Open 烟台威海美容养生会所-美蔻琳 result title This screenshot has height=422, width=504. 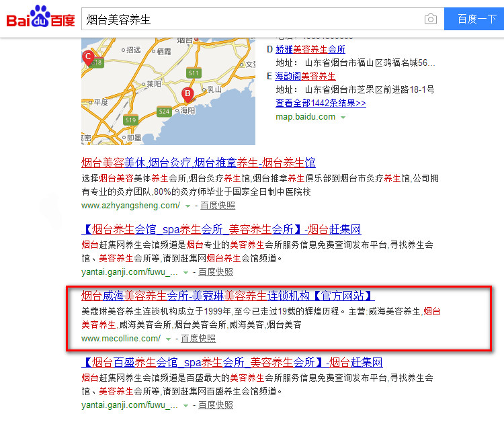[x=228, y=296]
